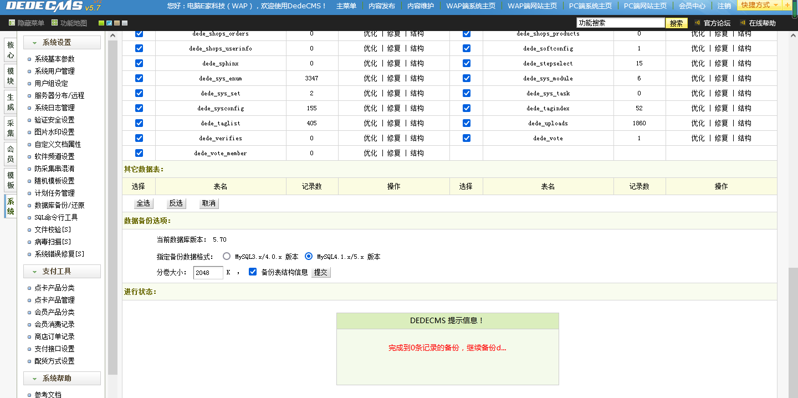Uncheck the dede_sysconfig table checkbox

[x=139, y=108]
